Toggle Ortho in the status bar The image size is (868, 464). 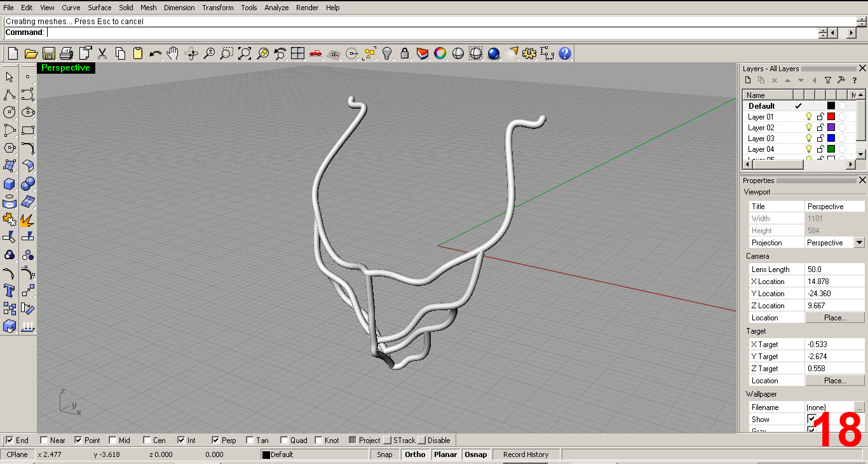(415, 454)
